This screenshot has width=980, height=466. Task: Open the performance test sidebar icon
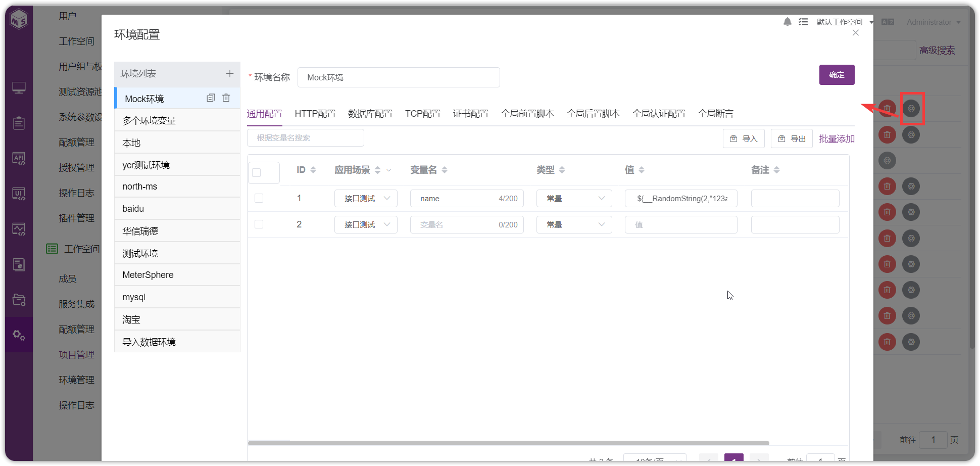[x=19, y=229]
